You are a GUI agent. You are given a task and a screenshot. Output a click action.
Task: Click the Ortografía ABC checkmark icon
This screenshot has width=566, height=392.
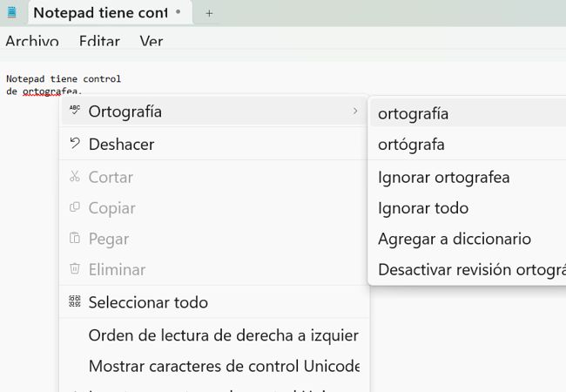click(75, 110)
